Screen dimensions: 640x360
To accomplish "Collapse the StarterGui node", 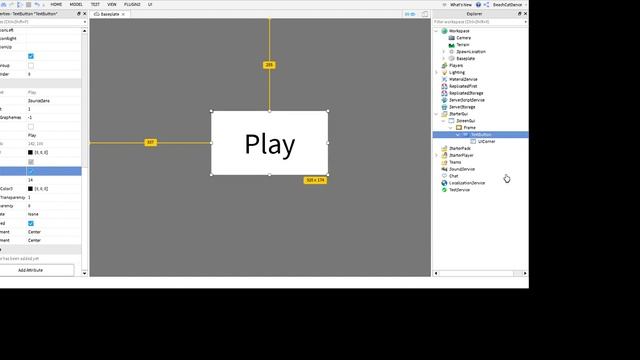I will [x=436, y=114].
